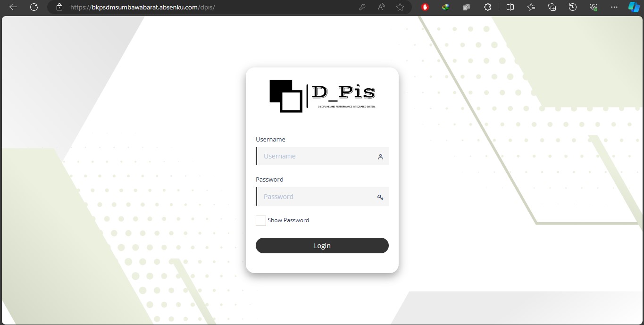Viewport: 644px width, 325px height.
Task: Click the user icon in Username field
Action: (x=380, y=157)
